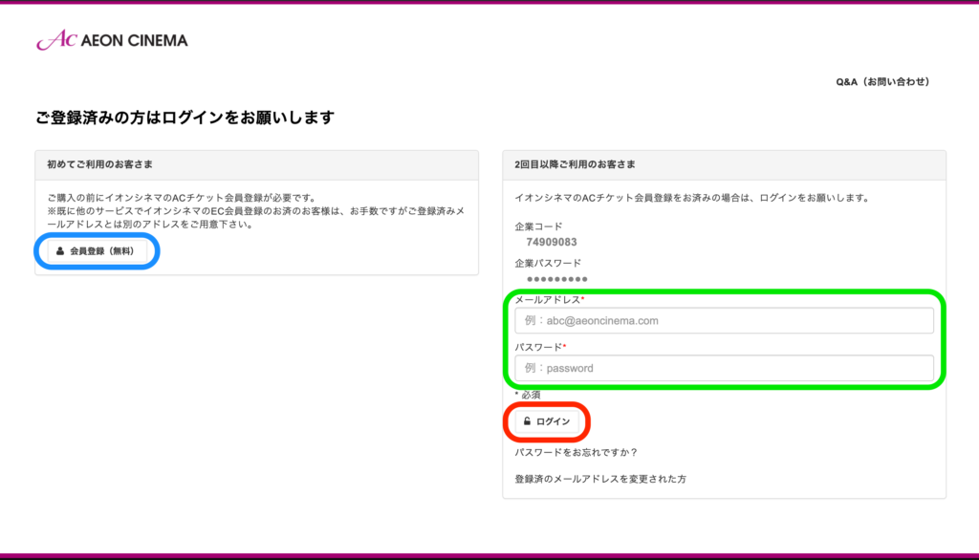Open the Q&A（お問い合わせ）link

882,82
